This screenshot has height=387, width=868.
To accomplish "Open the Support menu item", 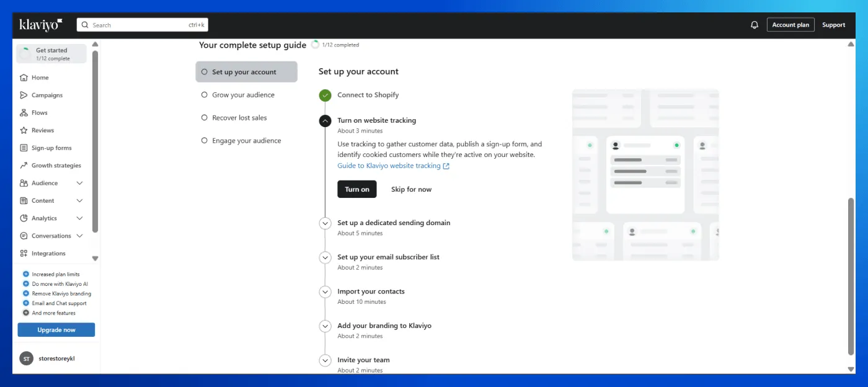I will pos(833,25).
